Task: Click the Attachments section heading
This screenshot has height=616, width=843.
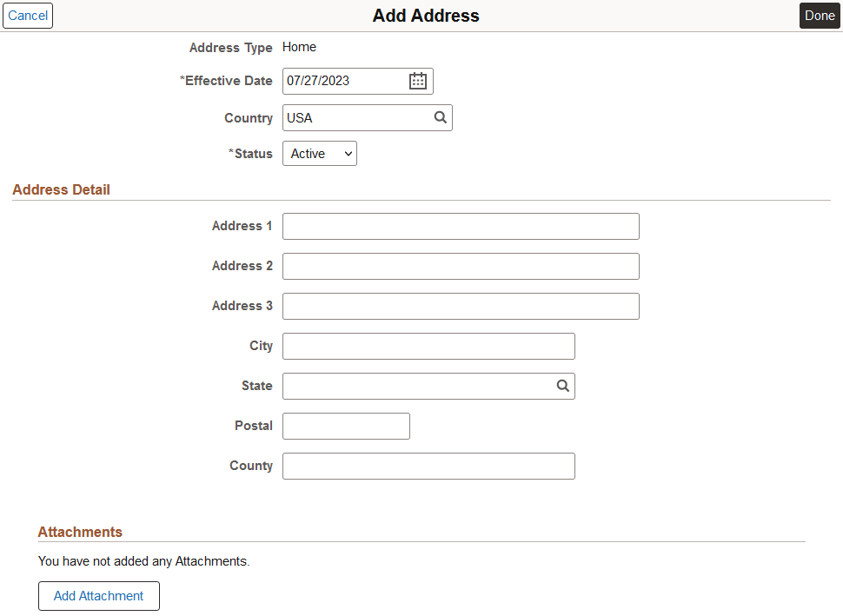Action: pos(80,532)
